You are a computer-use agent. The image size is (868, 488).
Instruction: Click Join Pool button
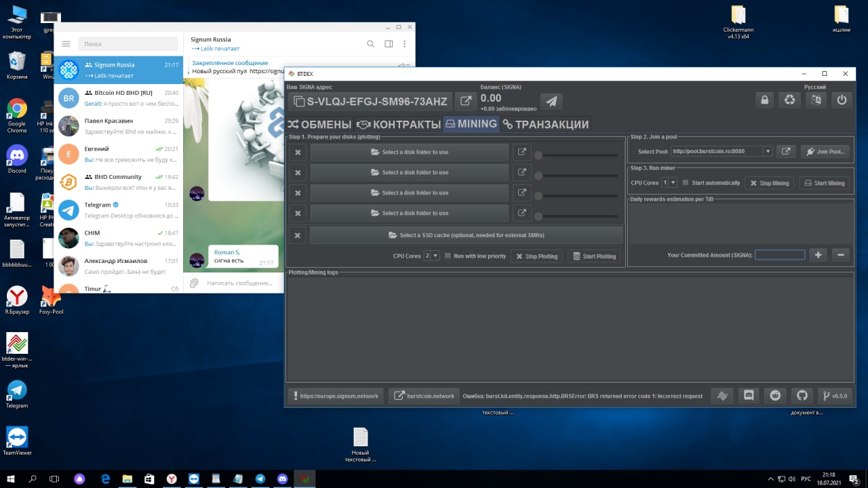825,151
